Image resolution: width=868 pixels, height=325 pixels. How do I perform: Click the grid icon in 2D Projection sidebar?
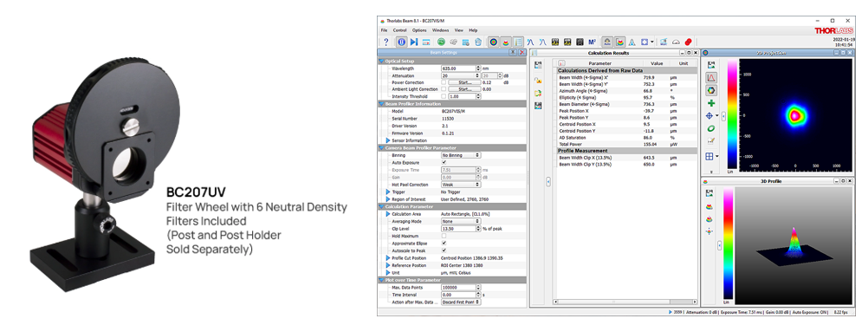pos(709,156)
